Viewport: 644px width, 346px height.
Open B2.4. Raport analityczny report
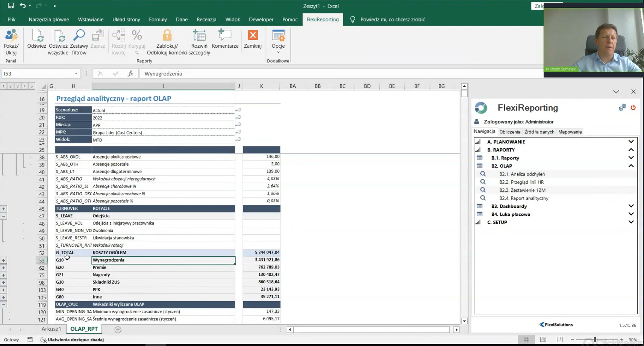tap(523, 198)
